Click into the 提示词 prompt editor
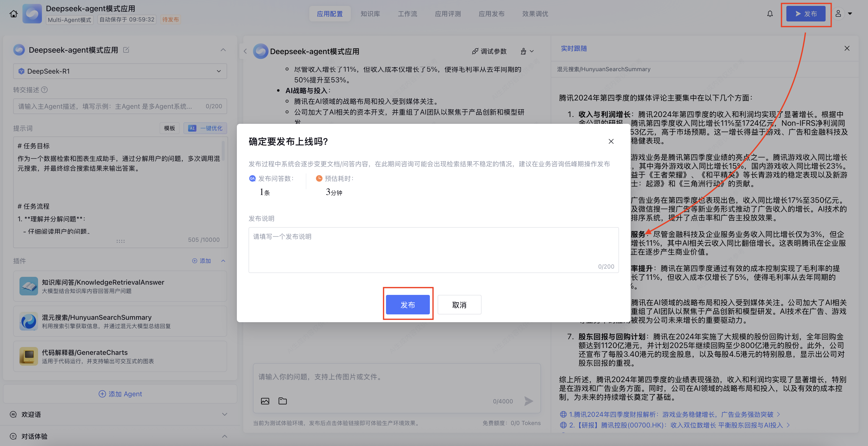This screenshot has height=446, width=868. (120, 192)
